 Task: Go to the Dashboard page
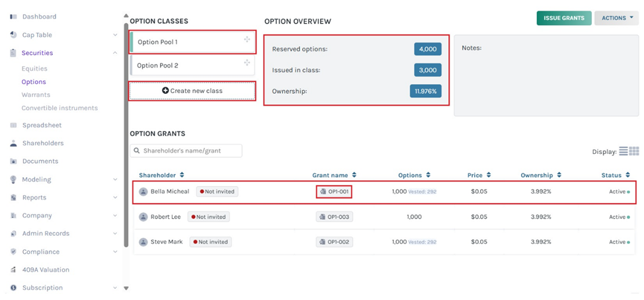[40, 17]
